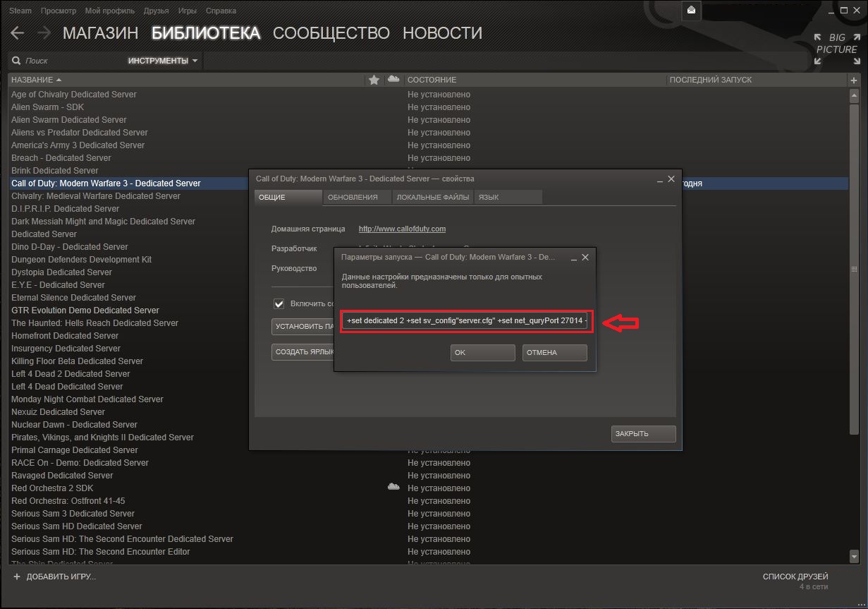Open the Справка menu
Image resolution: width=868 pixels, height=609 pixels.
pyautogui.click(x=221, y=11)
